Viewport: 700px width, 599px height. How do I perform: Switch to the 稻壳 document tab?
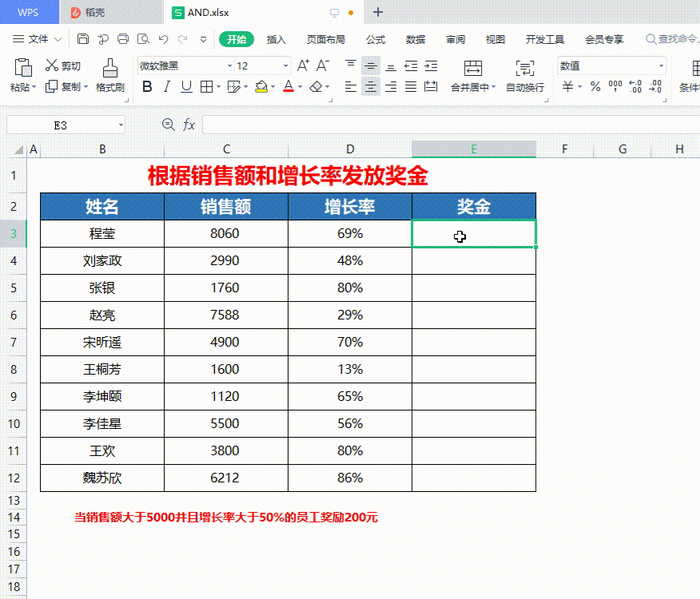pos(111,12)
